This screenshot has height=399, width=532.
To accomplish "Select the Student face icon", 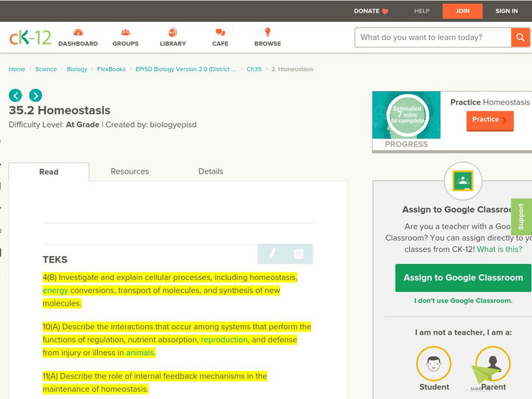I will tap(434, 363).
